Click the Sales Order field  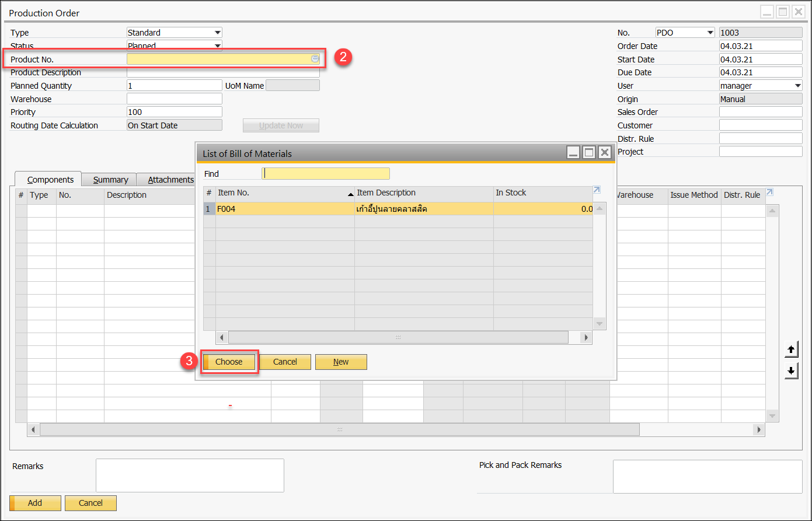click(761, 111)
